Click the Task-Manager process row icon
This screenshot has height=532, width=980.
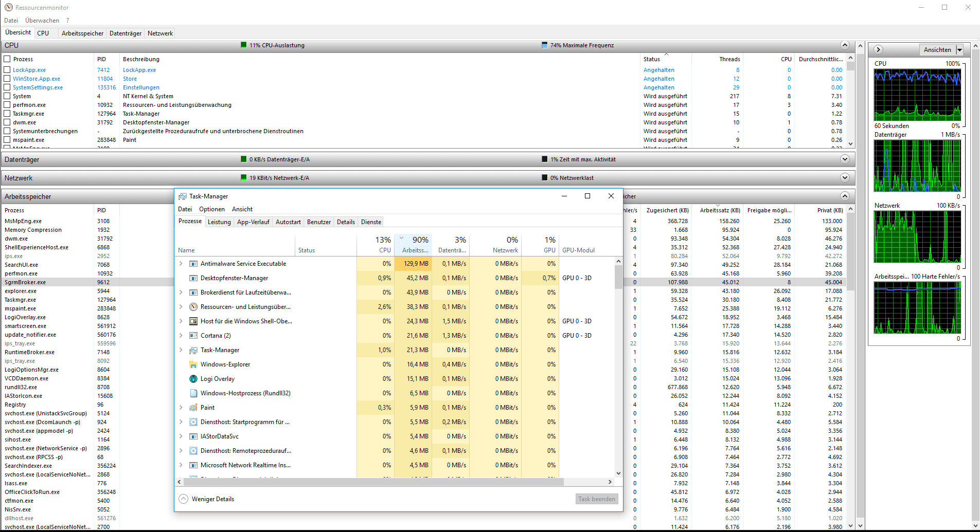click(193, 350)
